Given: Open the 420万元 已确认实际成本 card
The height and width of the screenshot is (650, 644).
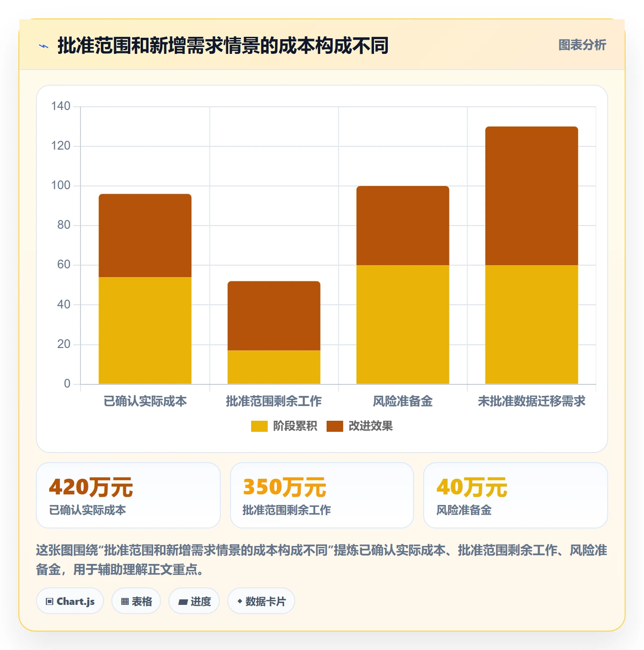Looking at the screenshot, I should click(x=128, y=495).
